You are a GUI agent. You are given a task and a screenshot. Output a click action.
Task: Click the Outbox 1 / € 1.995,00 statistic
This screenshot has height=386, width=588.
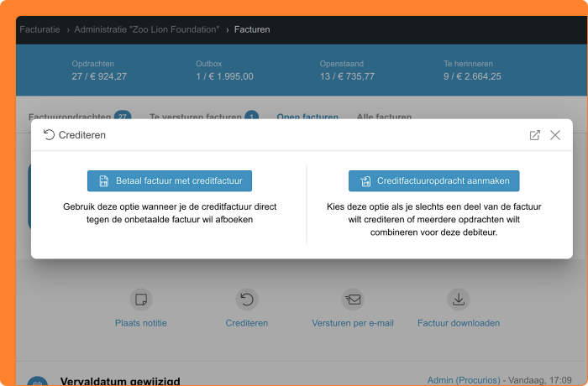click(x=224, y=70)
